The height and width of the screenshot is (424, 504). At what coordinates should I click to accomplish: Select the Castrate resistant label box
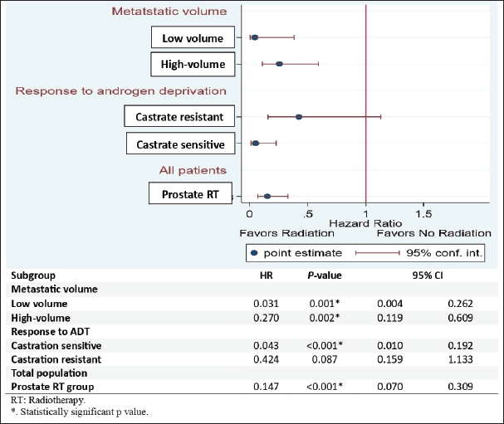pos(179,117)
